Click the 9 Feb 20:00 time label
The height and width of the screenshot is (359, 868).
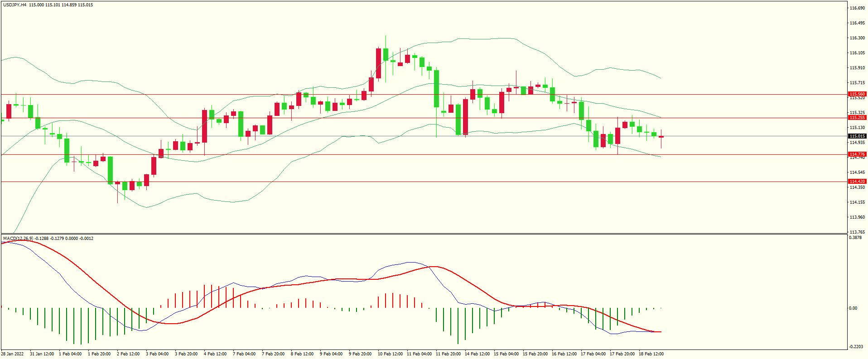(360, 354)
